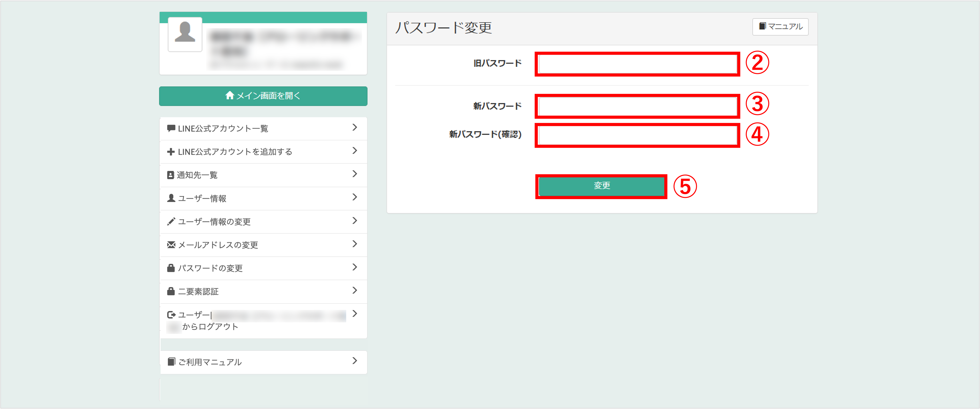Click the envelope icon beside メールアドレスの変更
Screen dimensions: 980x409
pyautogui.click(x=171, y=245)
